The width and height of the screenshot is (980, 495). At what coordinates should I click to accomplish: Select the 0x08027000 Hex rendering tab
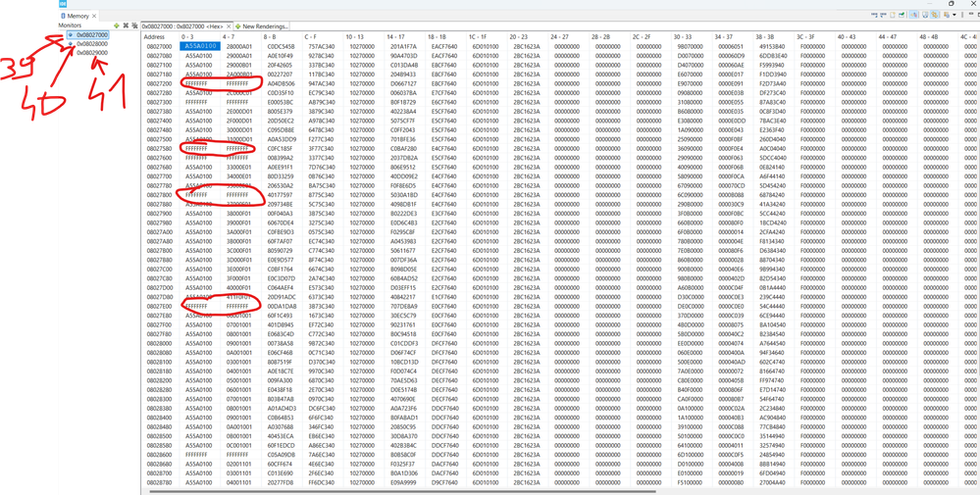(186, 26)
